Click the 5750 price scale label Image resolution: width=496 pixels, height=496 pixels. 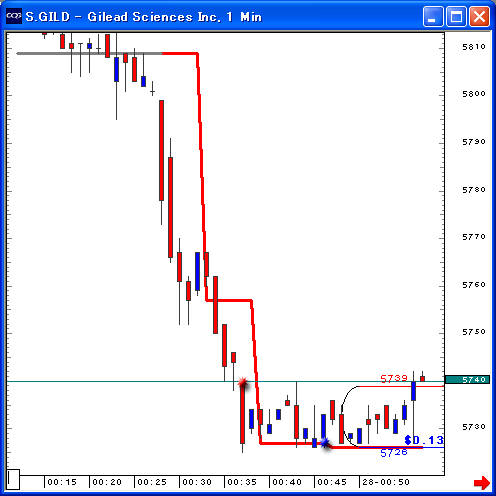(474, 332)
